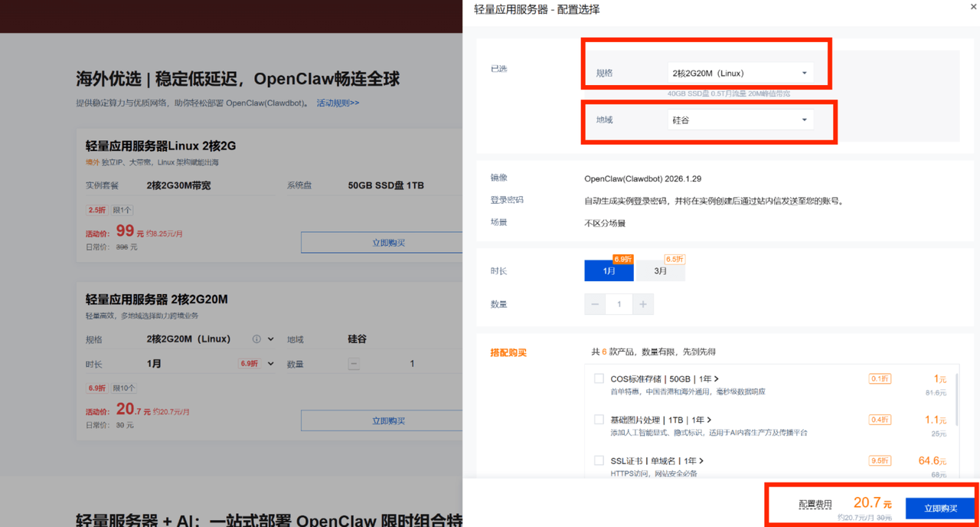Click the chevron arrow after 基础图片处理 1年
Screen dimensions: 980x527
pos(710,420)
